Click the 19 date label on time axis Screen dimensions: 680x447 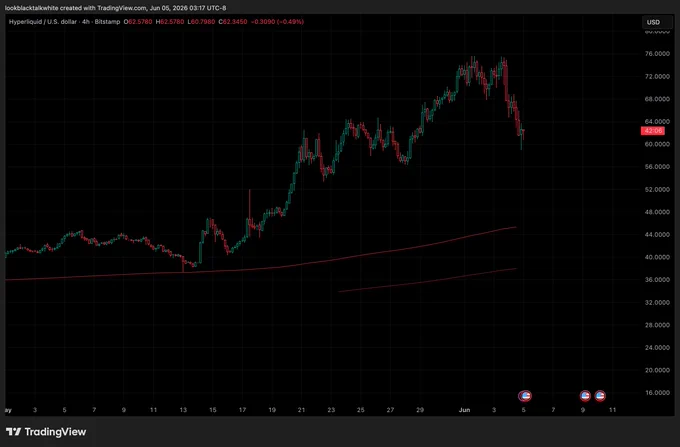(272, 410)
